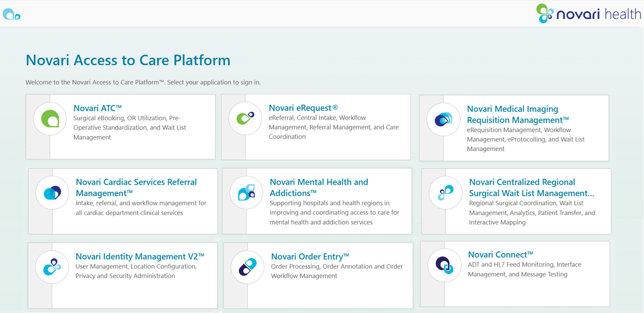Click the small Novari logo in top-left header
The image size is (644, 313).
tap(12, 15)
